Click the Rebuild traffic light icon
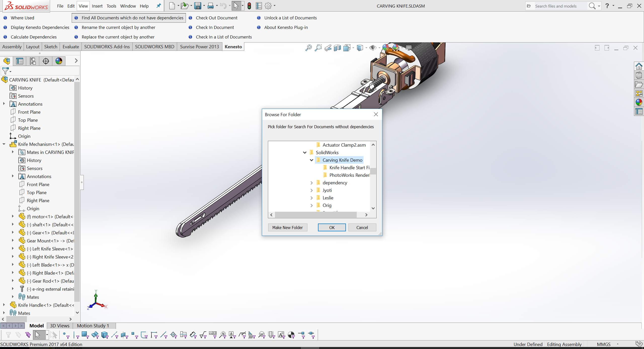The image size is (644, 349). 249,6
